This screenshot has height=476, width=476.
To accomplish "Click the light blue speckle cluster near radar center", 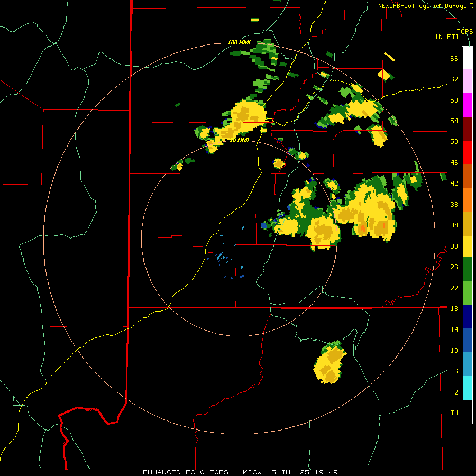I will tap(223, 258).
